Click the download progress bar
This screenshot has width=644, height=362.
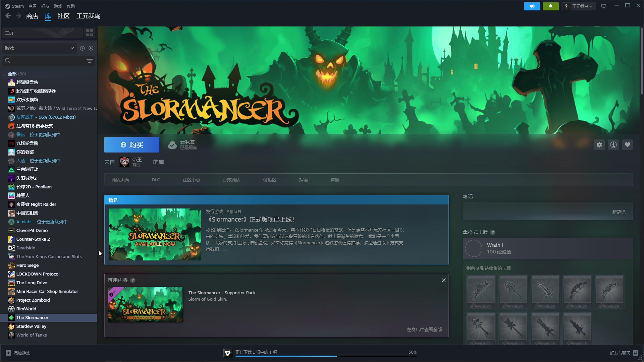pyautogui.click(x=326, y=356)
